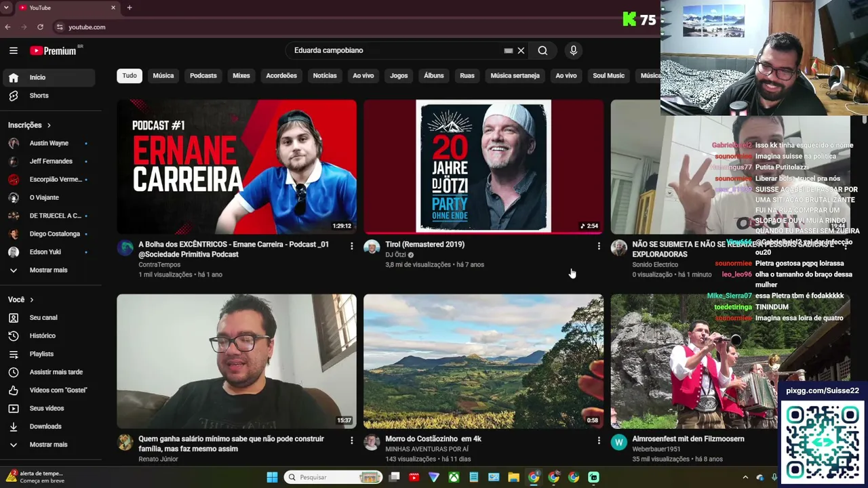Select the Soul Music filter chip

tap(609, 76)
